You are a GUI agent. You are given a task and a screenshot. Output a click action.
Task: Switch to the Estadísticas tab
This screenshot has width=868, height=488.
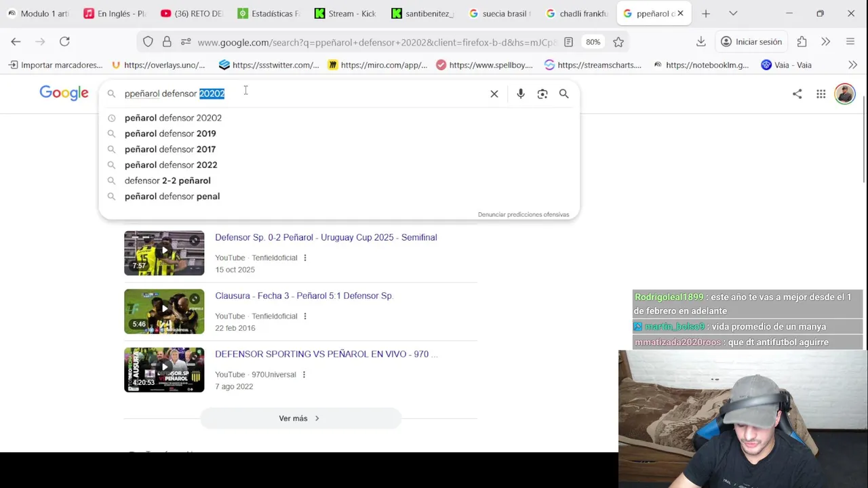coord(269,14)
